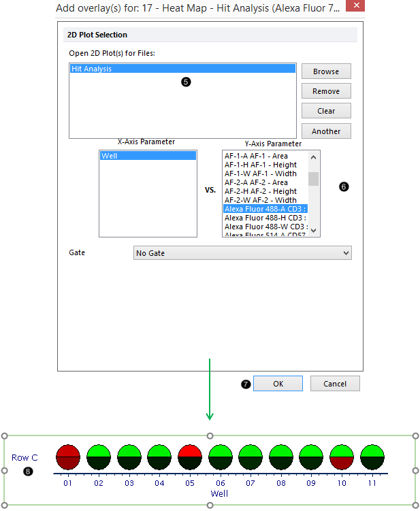
Task: Choose Well as the X-Axis parameter
Action: [x=148, y=156]
